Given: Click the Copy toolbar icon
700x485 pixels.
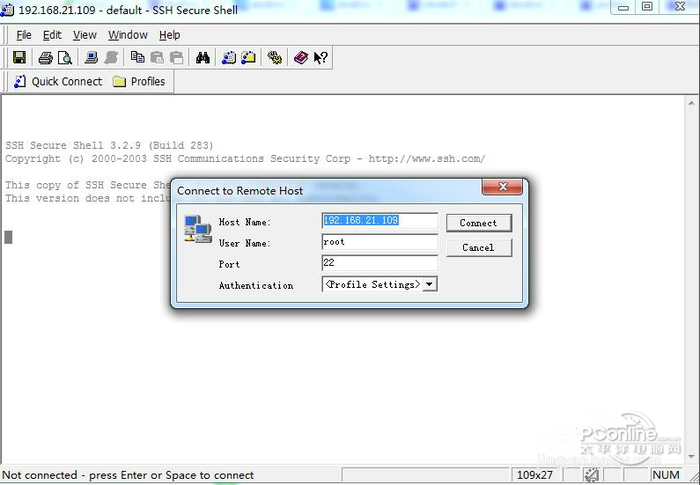Looking at the screenshot, I should 138,58.
